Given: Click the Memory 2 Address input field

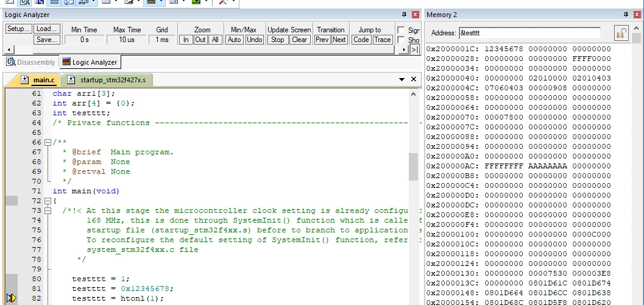Looking at the screenshot, I should pos(529,33).
